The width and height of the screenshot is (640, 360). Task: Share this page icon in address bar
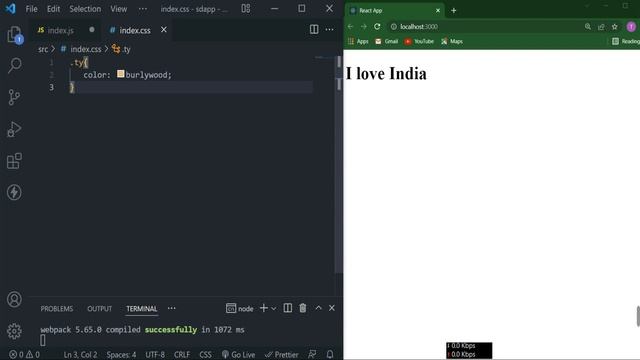[x=601, y=27]
